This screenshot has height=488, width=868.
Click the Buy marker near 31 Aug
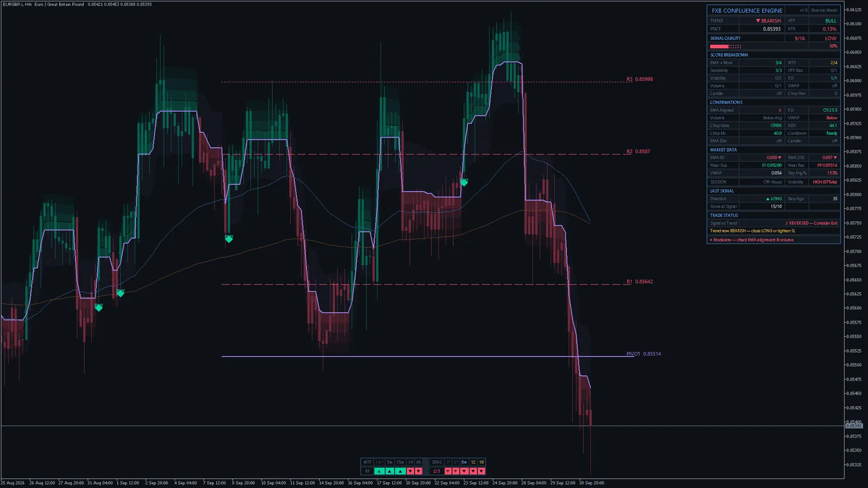(99, 307)
